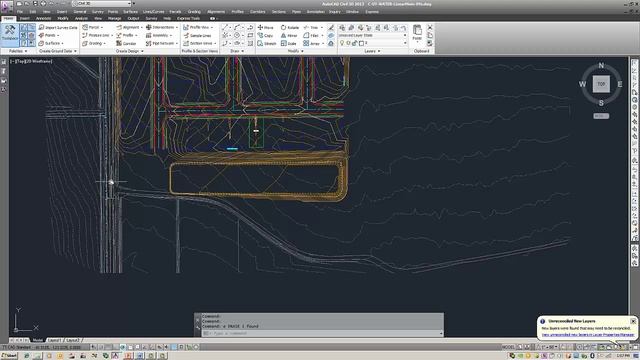
Task: Open the Intersections dropdown
Action: 162,27
